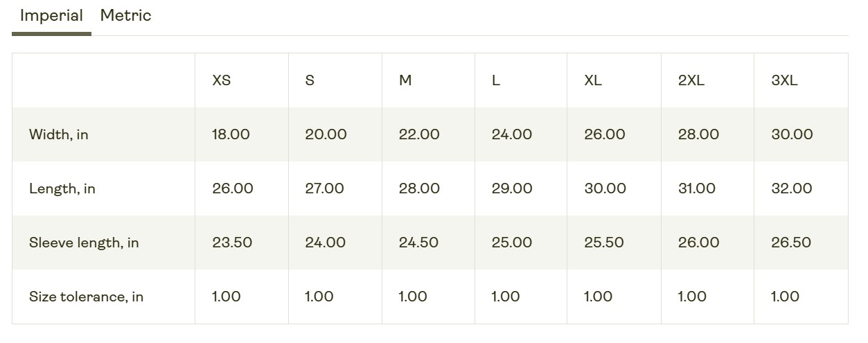Click the XS size column header
Screen dimensions: 868x343
(222, 80)
